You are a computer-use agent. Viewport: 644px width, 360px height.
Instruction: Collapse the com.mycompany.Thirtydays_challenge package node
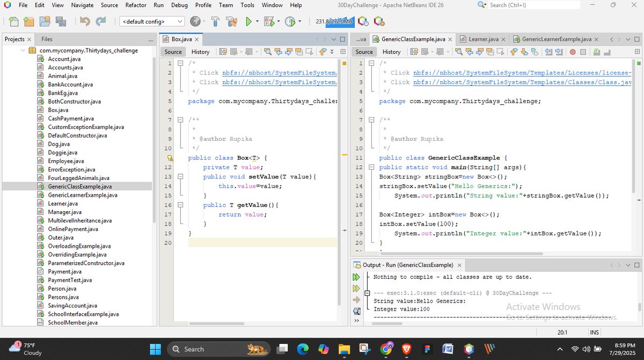coord(23,51)
